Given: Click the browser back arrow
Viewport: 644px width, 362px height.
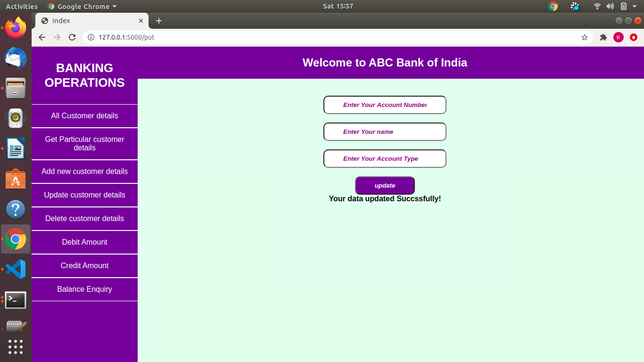Looking at the screenshot, I should (x=41, y=37).
